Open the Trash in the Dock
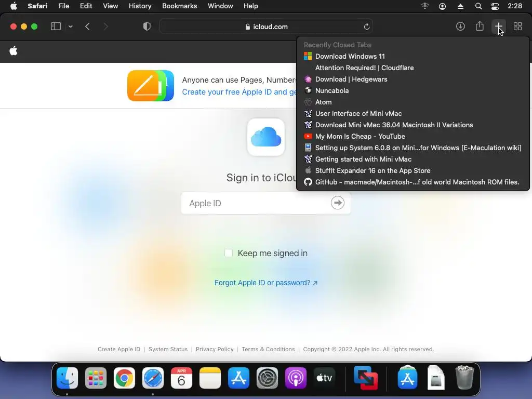Viewport: 532px width, 399px height. 464,377
